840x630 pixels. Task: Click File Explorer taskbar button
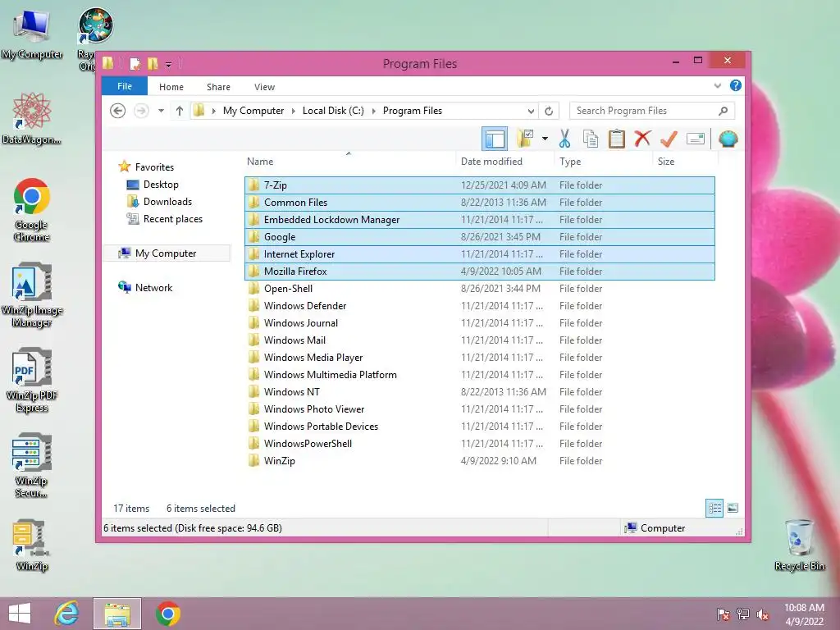[117, 614]
